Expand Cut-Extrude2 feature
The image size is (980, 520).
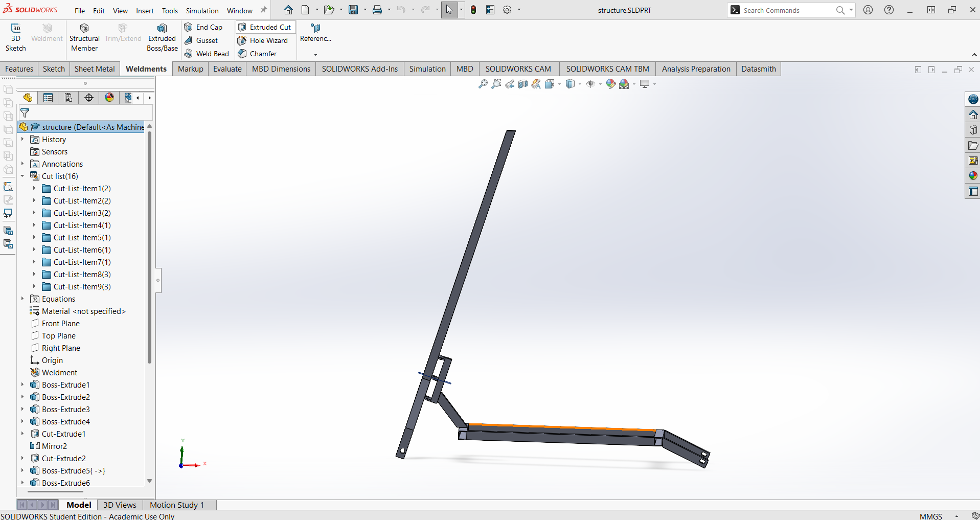[22, 459]
